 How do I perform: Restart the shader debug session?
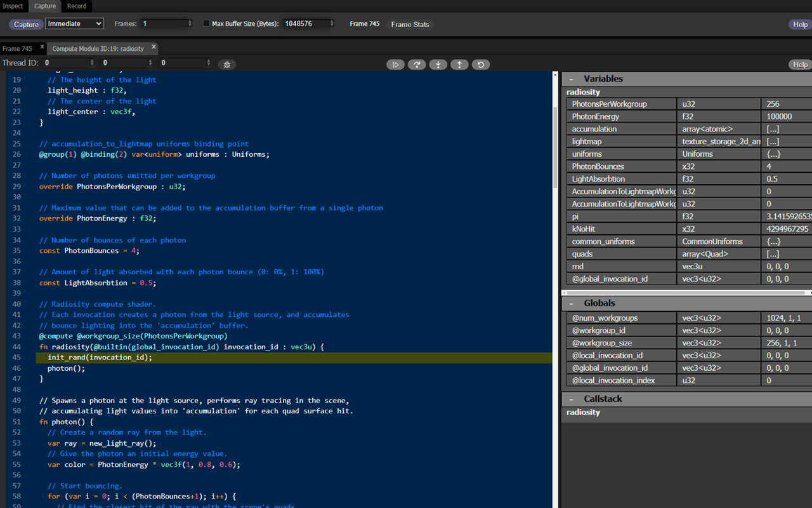480,64
